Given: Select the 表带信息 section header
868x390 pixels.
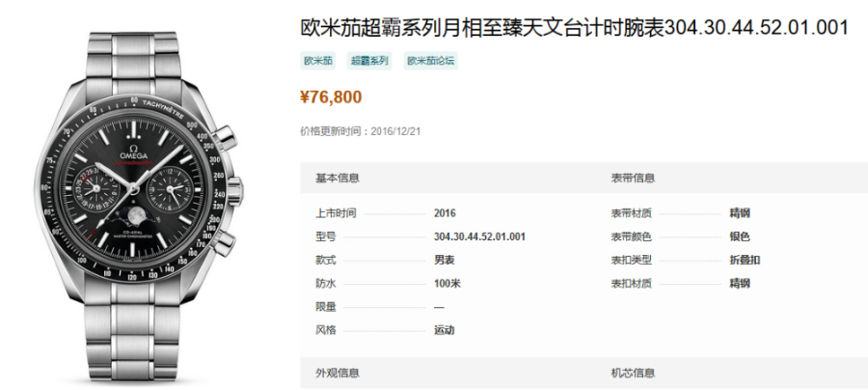Looking at the screenshot, I should [633, 179].
